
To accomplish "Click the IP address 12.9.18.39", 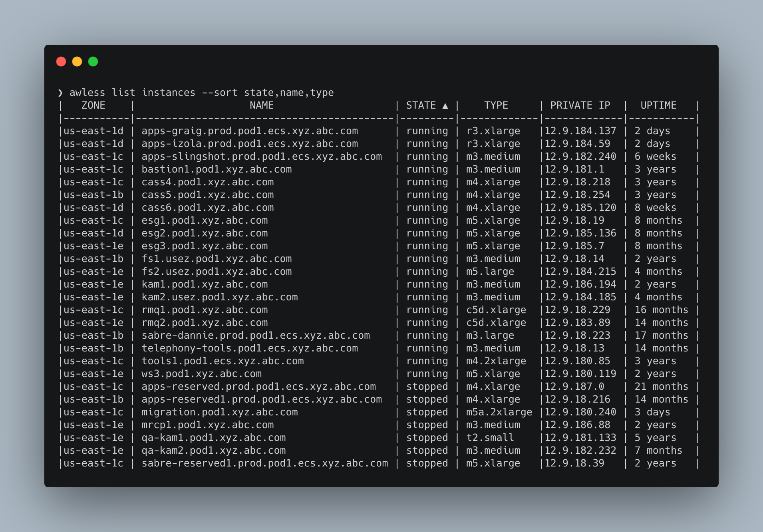I will pos(574,463).
